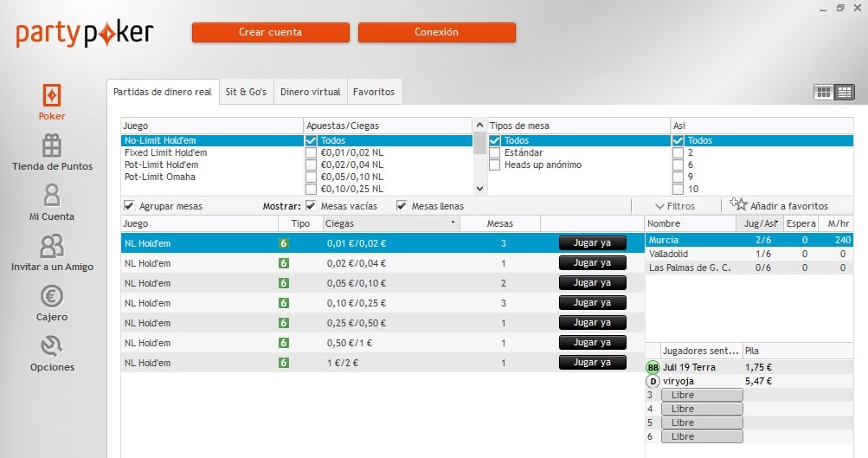The width and height of the screenshot is (868, 458).
Task: Expand the Filtros dropdown
Action: pos(675,206)
